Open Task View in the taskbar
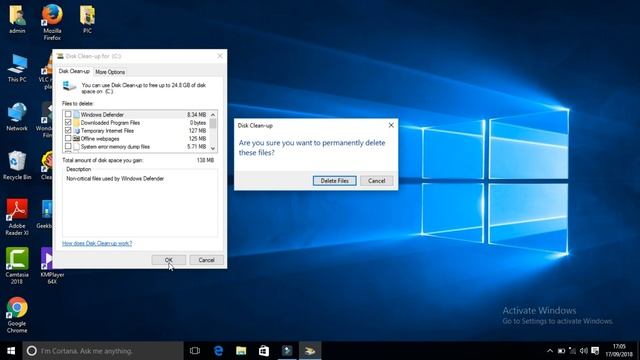640x360 pixels. [x=195, y=351]
